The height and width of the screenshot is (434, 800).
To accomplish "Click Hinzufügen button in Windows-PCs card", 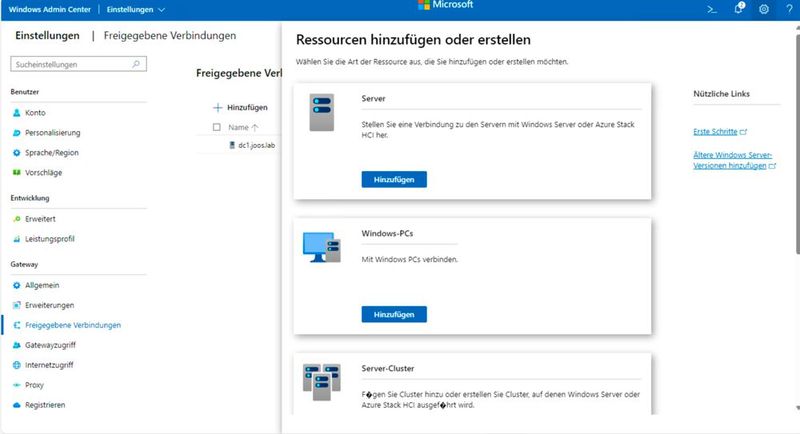I will click(394, 314).
